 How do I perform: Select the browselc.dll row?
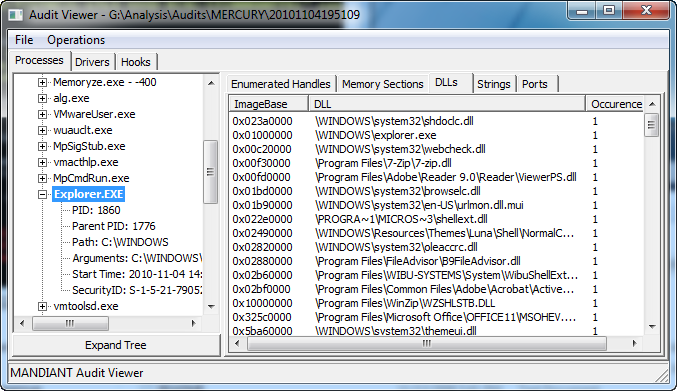[436, 191]
